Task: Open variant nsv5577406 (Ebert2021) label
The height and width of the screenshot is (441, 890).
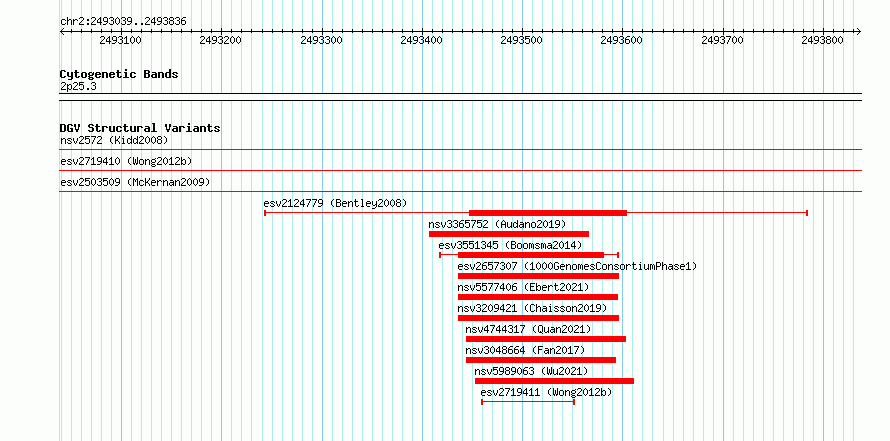Action: pyautogui.click(x=523, y=287)
